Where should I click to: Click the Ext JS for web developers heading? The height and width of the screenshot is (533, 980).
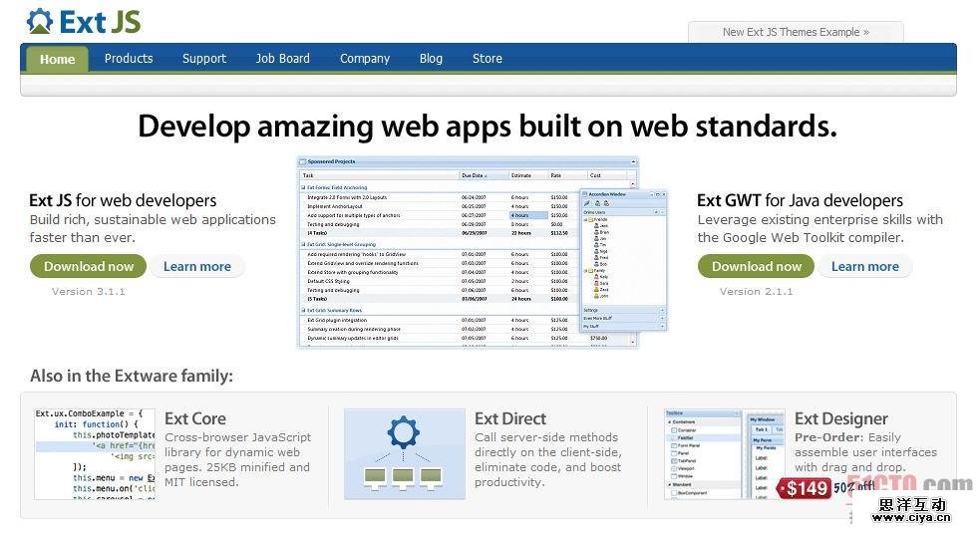[123, 200]
